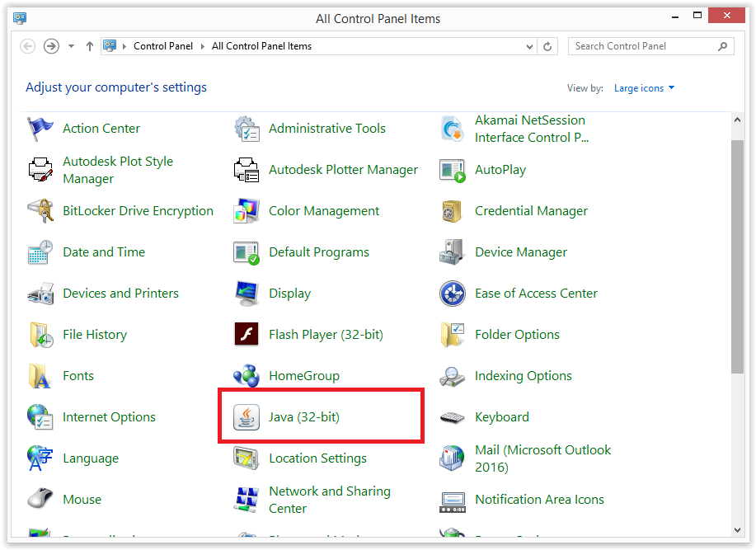Open recent locations arrow beside Forward

point(72,46)
